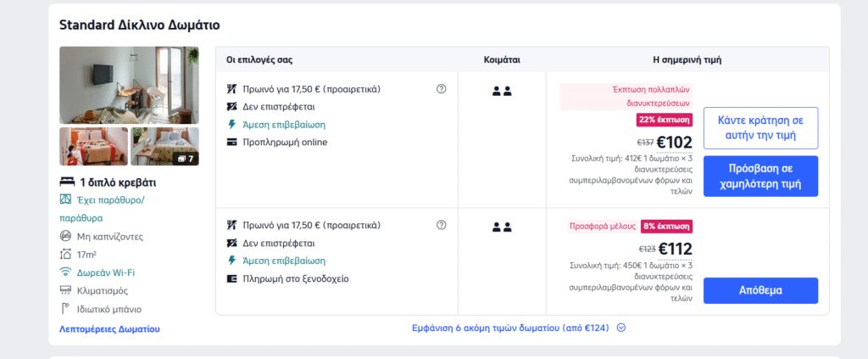
Task: Expand Εμφάνιση 6 ακόμη τιμών δωματίου
Action: click(x=510, y=328)
